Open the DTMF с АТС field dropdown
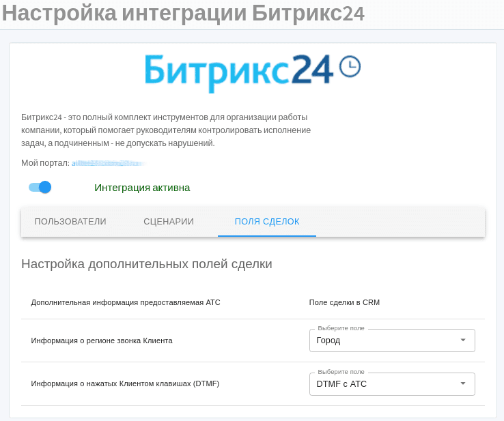Screen dimensions: 504x421 pos(392,383)
